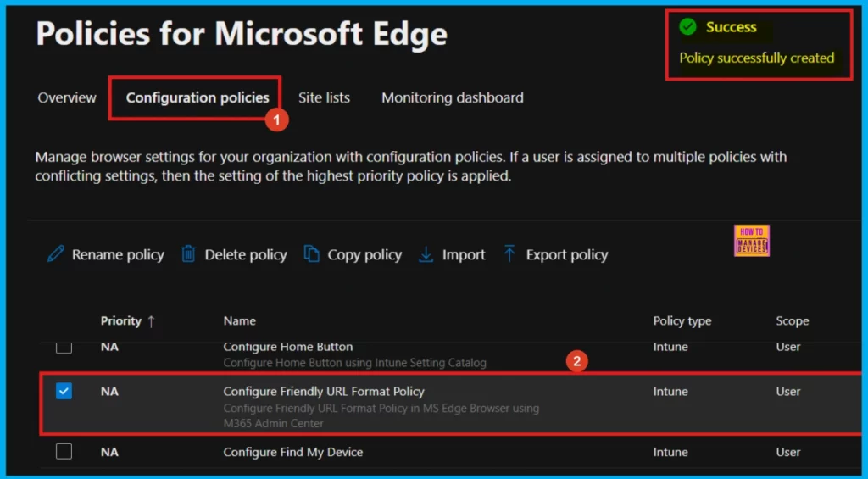Click the Policy successfully created message

click(756, 58)
